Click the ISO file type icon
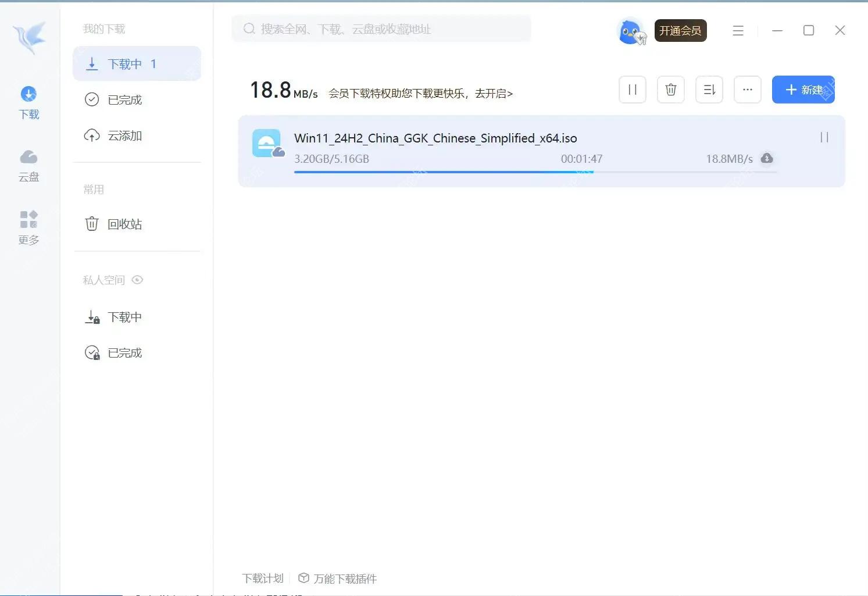 [267, 143]
